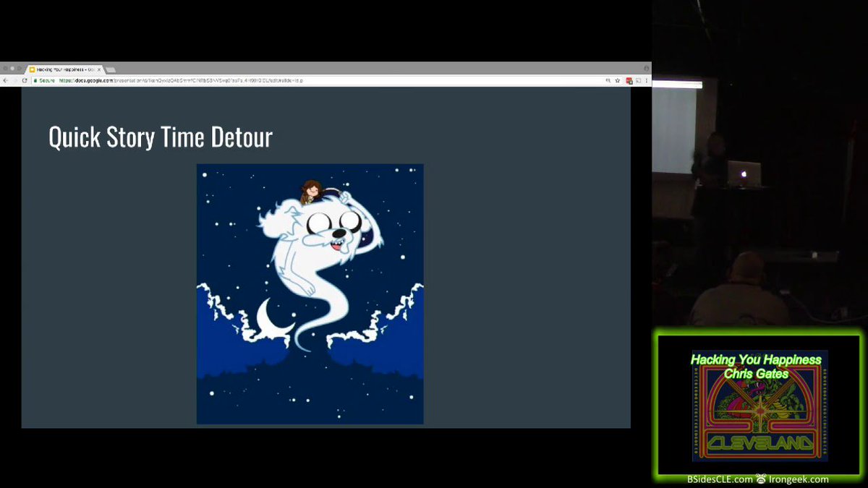868x488 pixels.
Task: Click the Hacking You Happiness caption text
Action: pos(756,359)
